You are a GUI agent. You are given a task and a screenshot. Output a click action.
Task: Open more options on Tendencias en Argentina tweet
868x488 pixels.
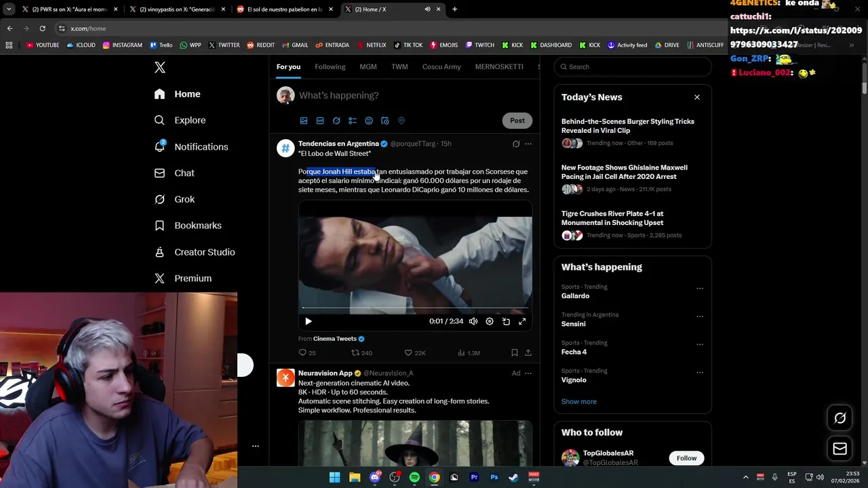[x=528, y=144]
